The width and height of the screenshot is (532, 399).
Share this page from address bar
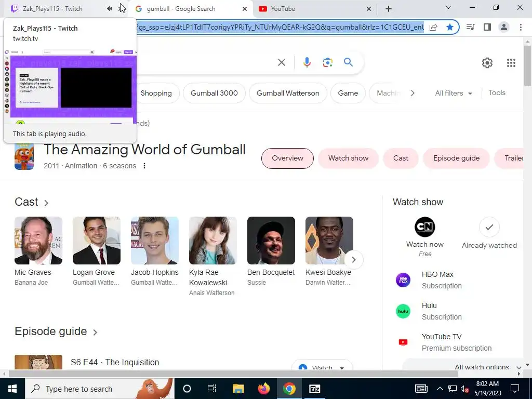tap(433, 27)
